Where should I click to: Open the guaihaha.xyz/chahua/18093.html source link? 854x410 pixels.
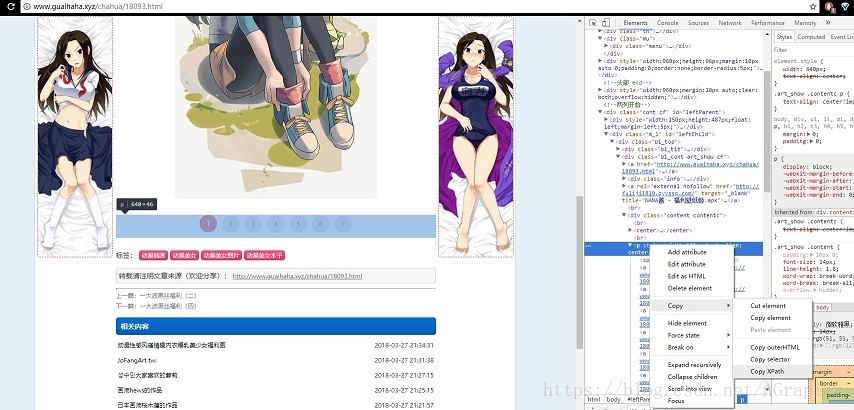(x=297, y=276)
